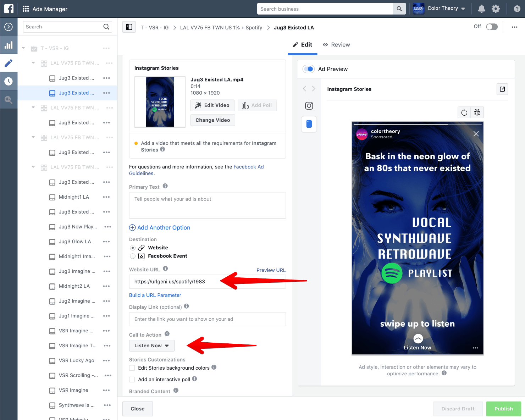Screen dimensions: 525x420
Task: Refresh the ad preview with rotate icon
Action: 464,112
